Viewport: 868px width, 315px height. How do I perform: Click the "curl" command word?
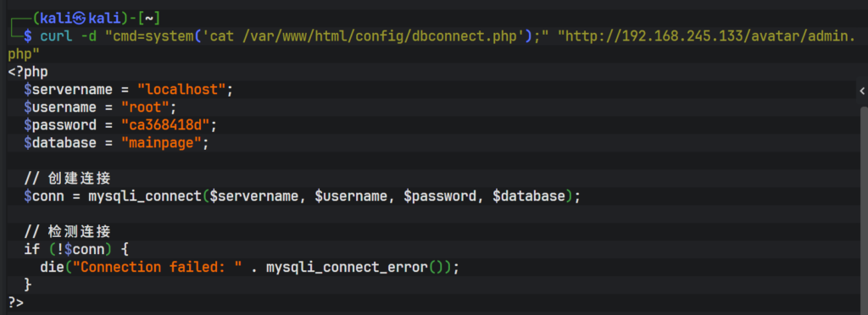point(57,37)
